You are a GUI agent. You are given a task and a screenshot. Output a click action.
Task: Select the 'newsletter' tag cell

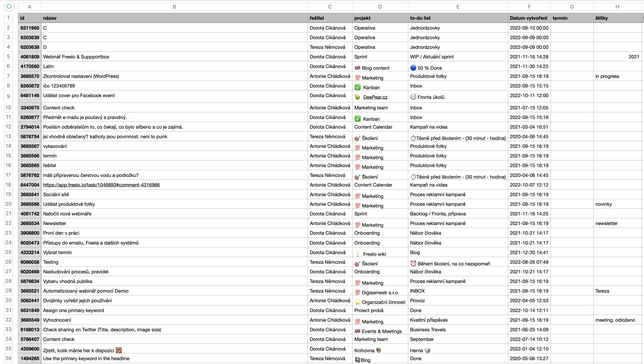pyautogui.click(x=617, y=223)
